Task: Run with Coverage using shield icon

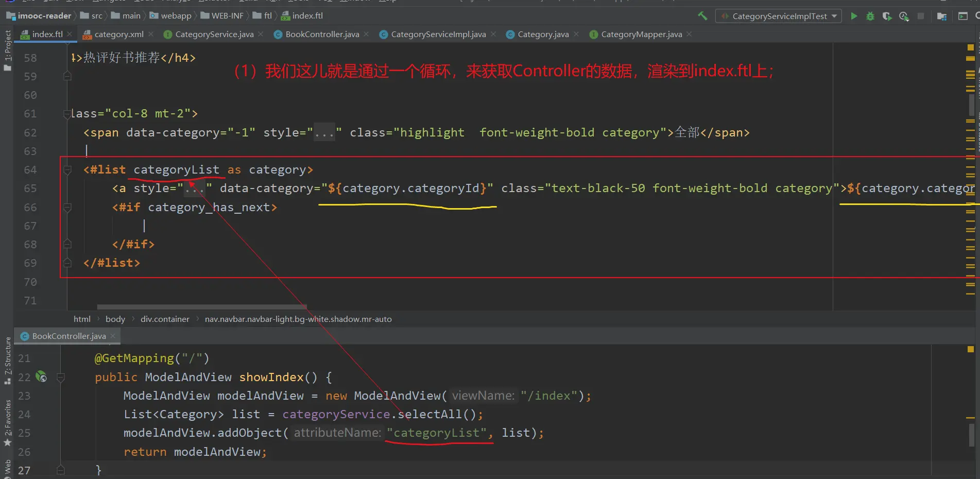Action: coord(887,16)
